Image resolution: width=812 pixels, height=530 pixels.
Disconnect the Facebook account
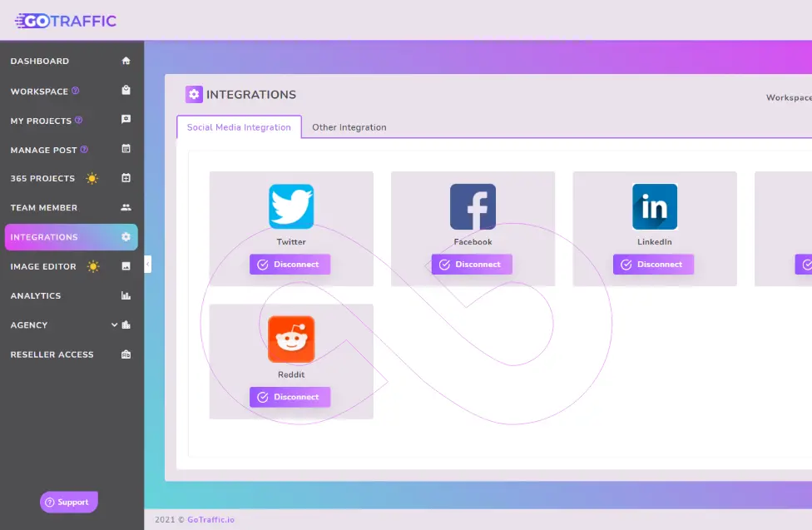[x=472, y=265]
